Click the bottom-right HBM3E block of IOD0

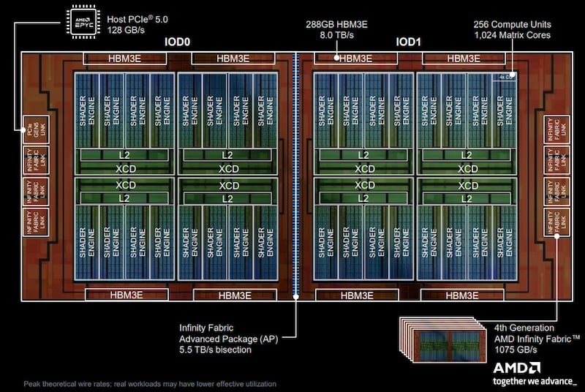235,295
